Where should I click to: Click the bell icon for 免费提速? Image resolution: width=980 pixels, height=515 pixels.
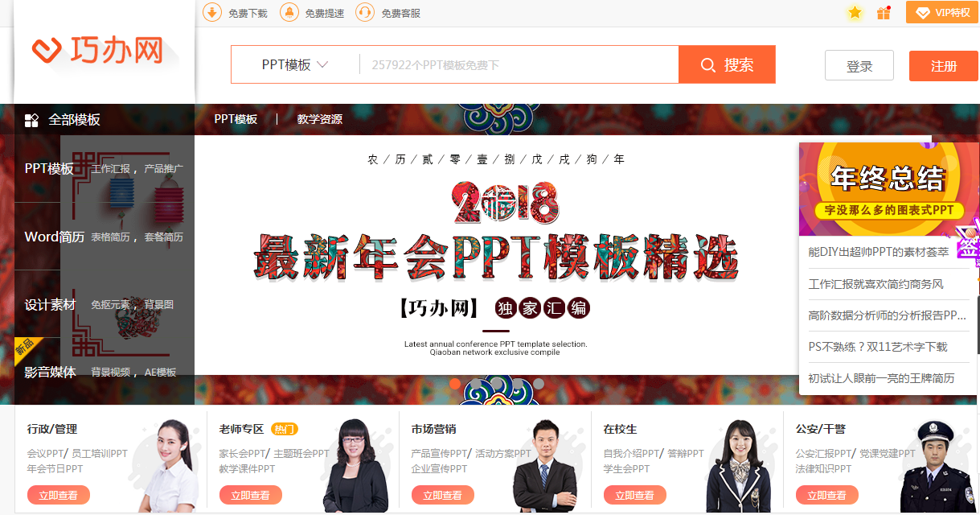point(289,12)
